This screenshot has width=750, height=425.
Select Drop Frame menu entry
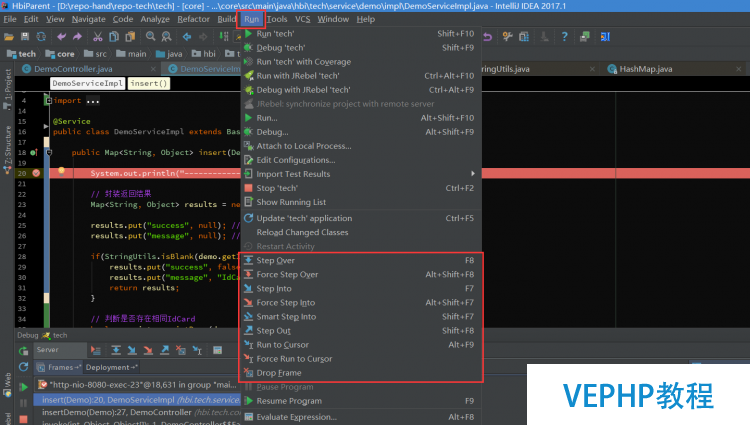click(361, 373)
